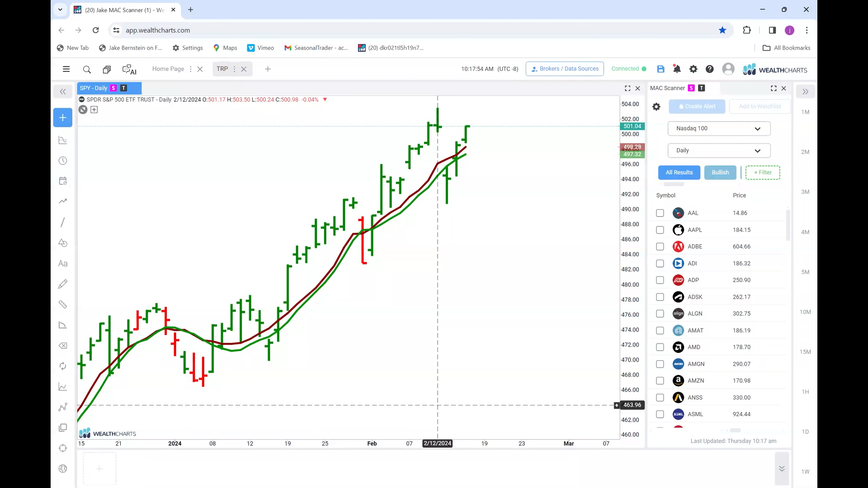Select the 1D timeframe in right sidebar
868x488 pixels.
point(805,432)
